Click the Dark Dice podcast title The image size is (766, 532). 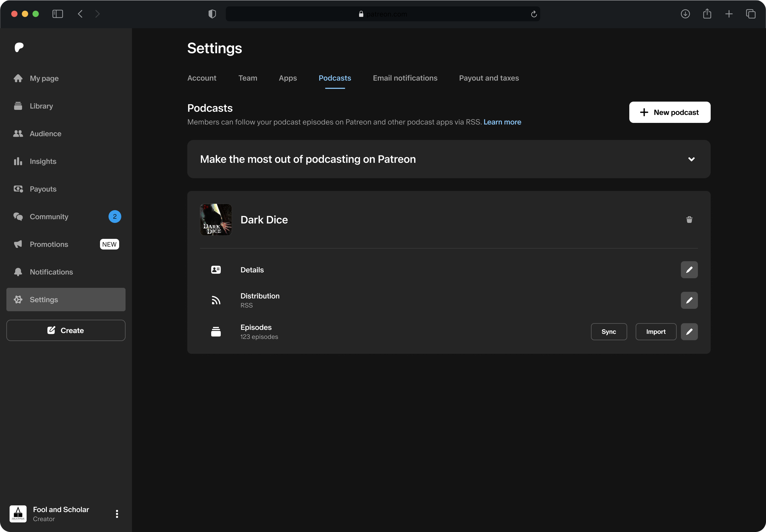click(264, 220)
